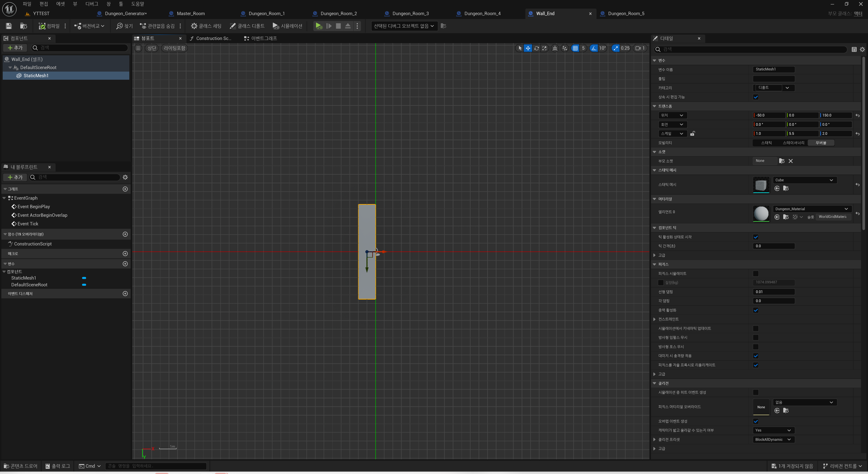Select the rotate transform tool in viewport
Viewport: 868px width, 474px height.
click(536, 48)
